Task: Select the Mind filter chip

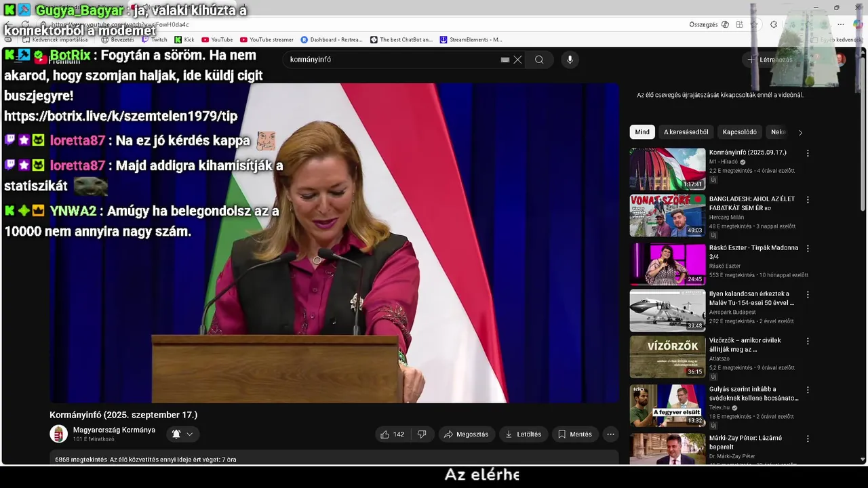Action: (x=642, y=132)
